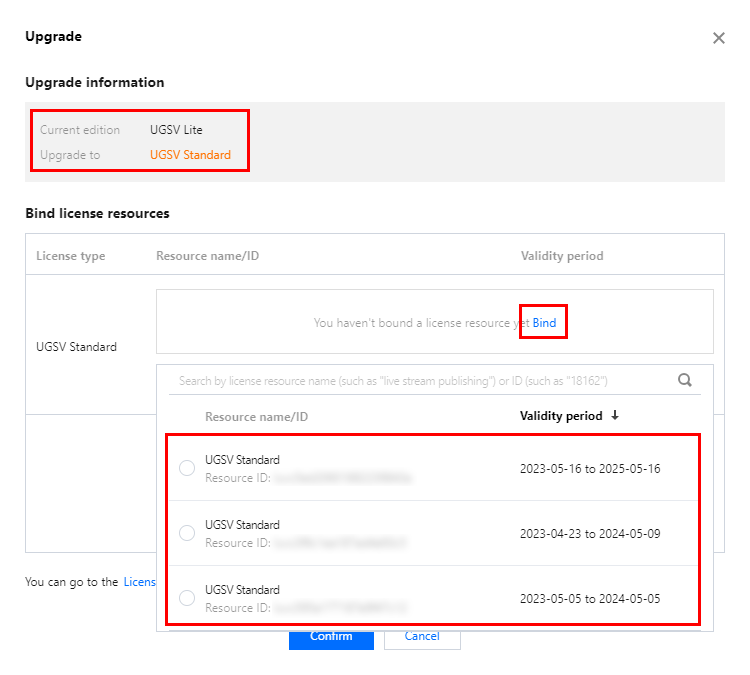Select resource valid 2023-05-05 to 2024-05-05
750x675 pixels.
pos(187,598)
